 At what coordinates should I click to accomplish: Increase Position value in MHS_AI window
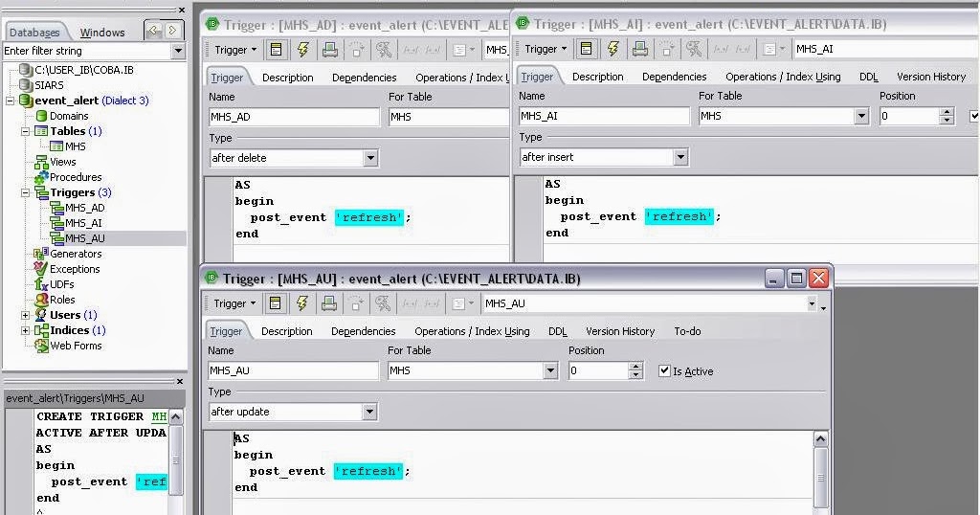click(x=947, y=112)
